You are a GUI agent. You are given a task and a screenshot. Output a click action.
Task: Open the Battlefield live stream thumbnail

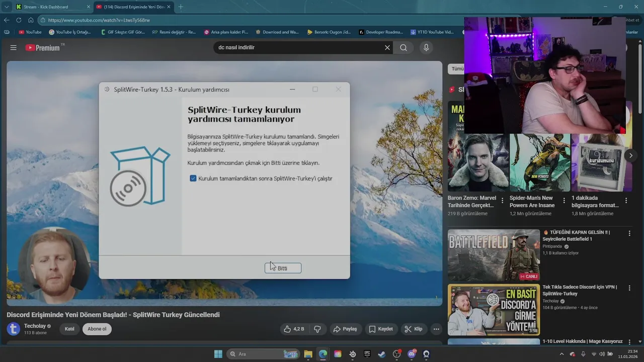coord(494,255)
